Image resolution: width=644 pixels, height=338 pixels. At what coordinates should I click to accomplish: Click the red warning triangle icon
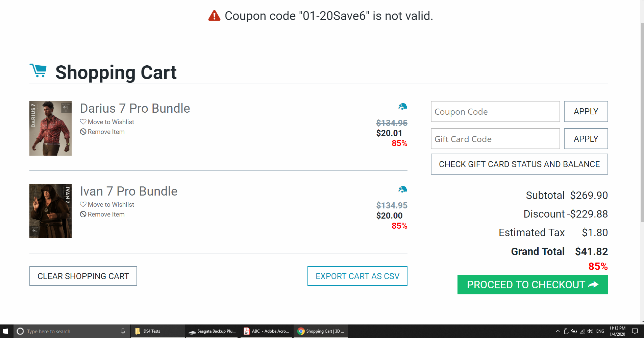pyautogui.click(x=214, y=16)
